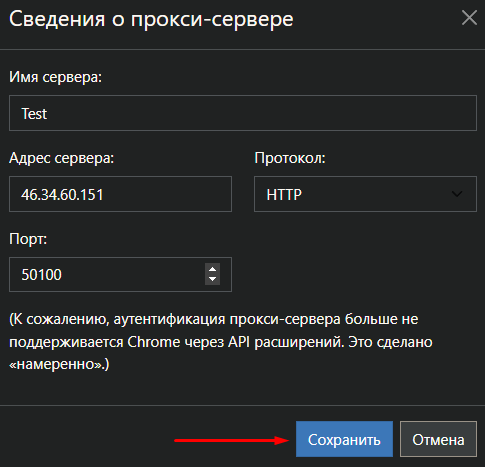Save proxy settings with Сохранить button

[x=344, y=439]
